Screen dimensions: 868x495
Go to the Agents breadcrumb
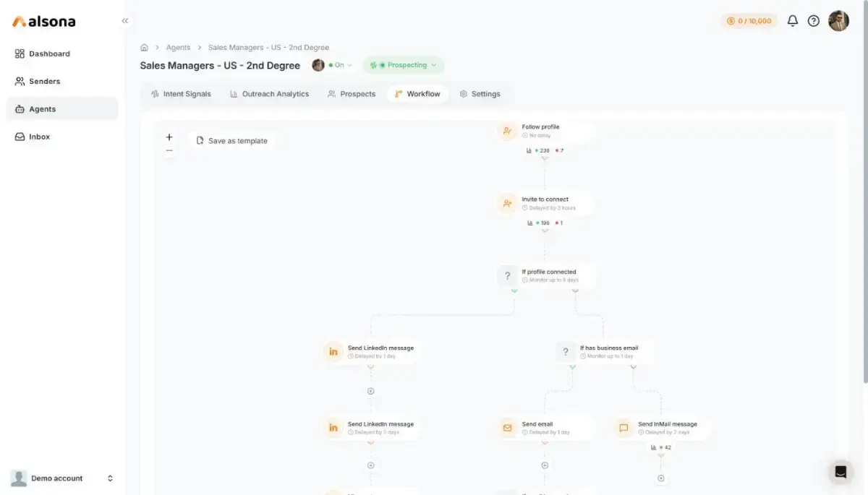tap(178, 48)
